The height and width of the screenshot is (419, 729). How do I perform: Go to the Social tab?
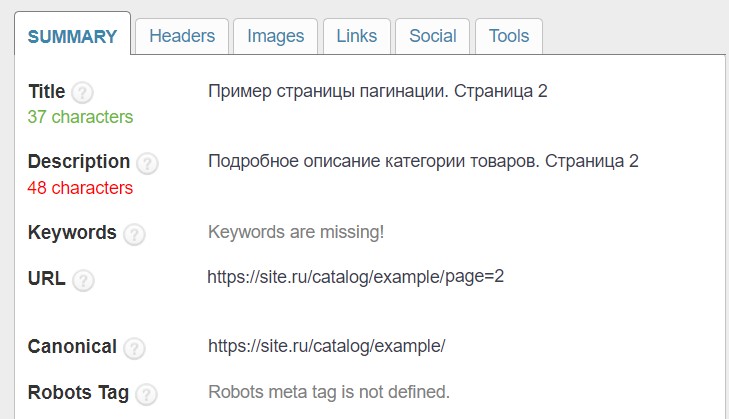[432, 36]
